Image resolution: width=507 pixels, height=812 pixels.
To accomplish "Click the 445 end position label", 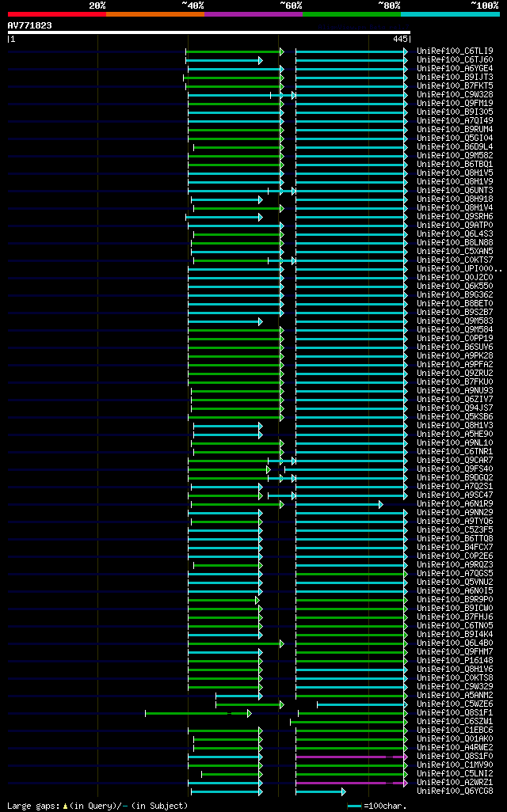I will 400,39.
